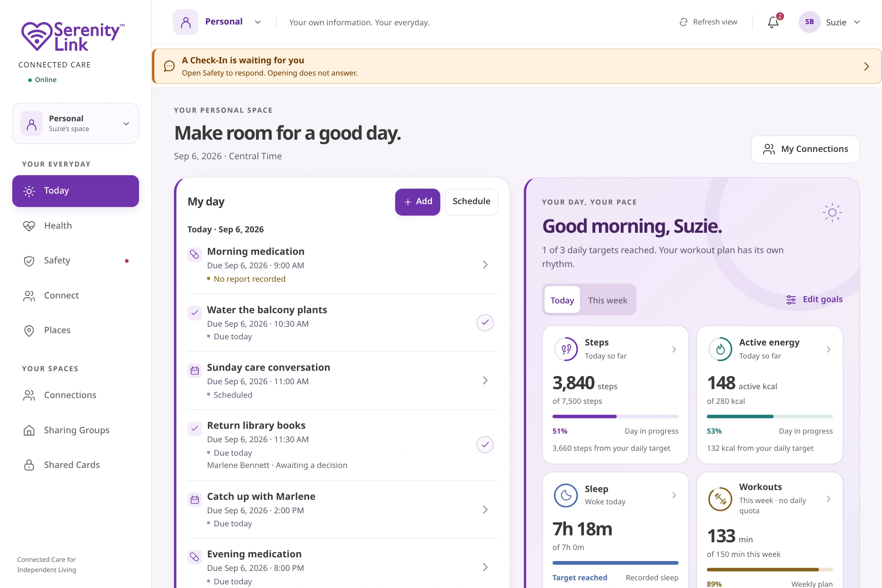Open Active energy card chevron
Screen dimensions: 882x588
coord(829,349)
